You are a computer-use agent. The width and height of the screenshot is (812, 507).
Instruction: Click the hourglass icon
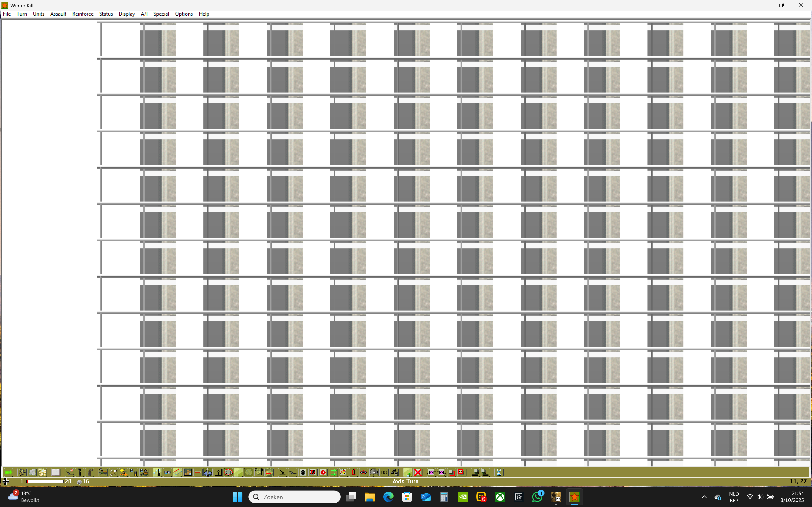tap(499, 473)
